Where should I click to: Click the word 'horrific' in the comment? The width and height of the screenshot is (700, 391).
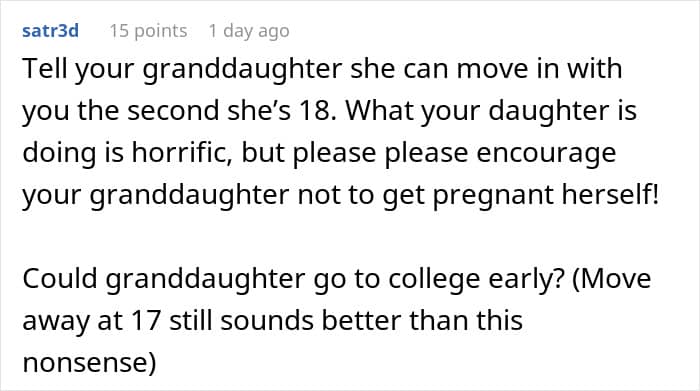tap(182, 153)
